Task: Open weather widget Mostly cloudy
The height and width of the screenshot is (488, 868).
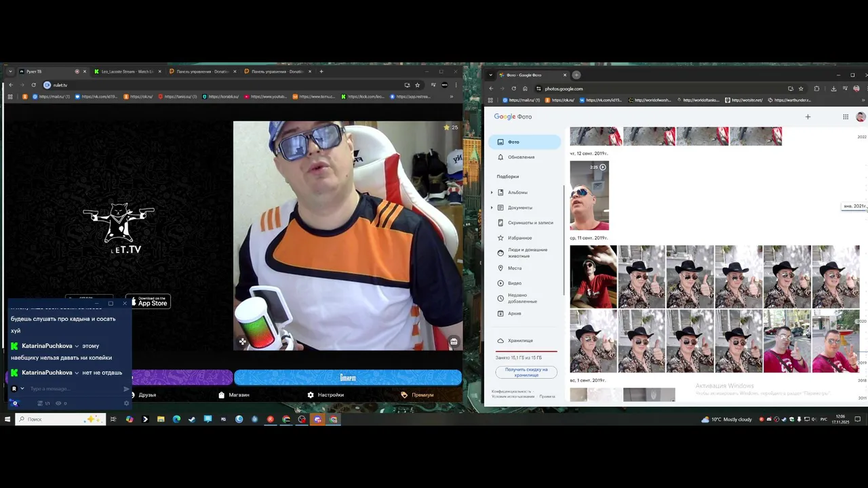Action: pyautogui.click(x=727, y=420)
